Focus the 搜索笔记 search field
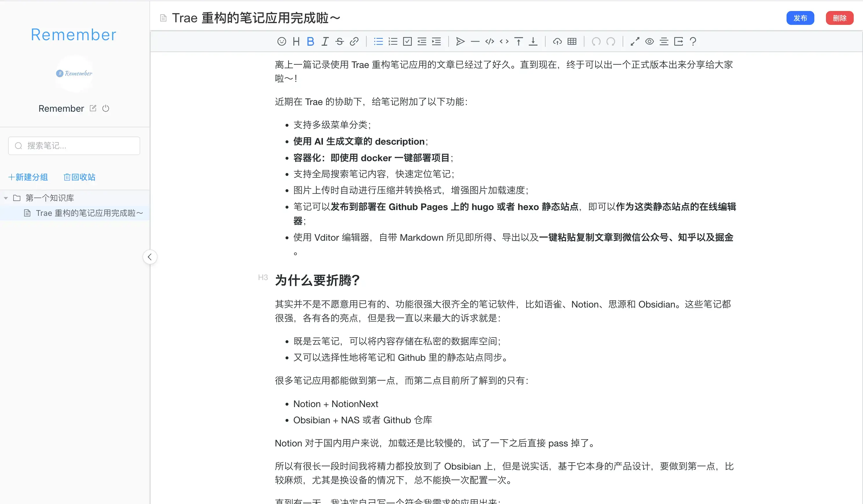This screenshot has height=504, width=863. point(74,146)
